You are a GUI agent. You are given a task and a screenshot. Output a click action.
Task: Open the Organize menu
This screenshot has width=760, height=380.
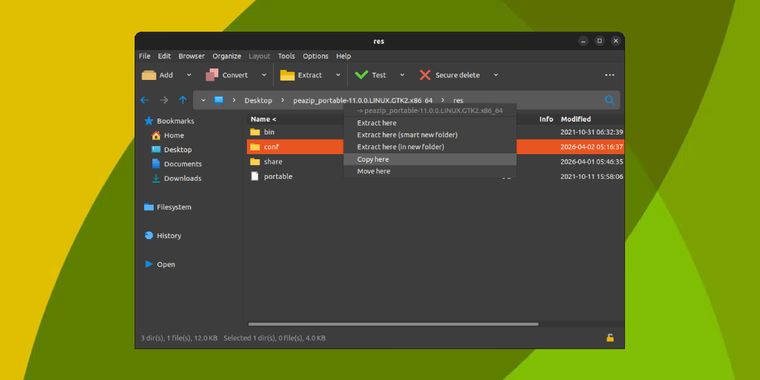click(227, 56)
